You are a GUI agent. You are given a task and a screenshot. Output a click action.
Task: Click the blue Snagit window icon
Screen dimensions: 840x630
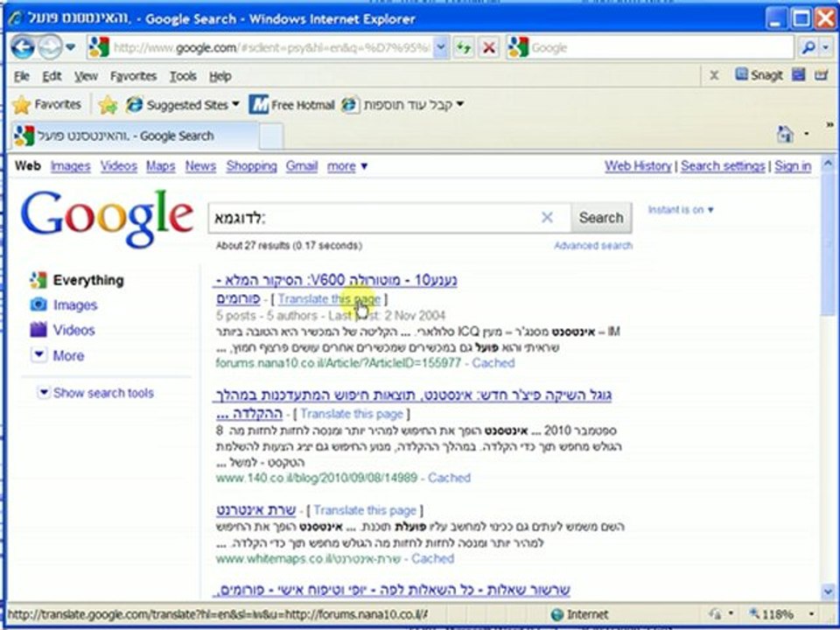pyautogui.click(x=798, y=74)
